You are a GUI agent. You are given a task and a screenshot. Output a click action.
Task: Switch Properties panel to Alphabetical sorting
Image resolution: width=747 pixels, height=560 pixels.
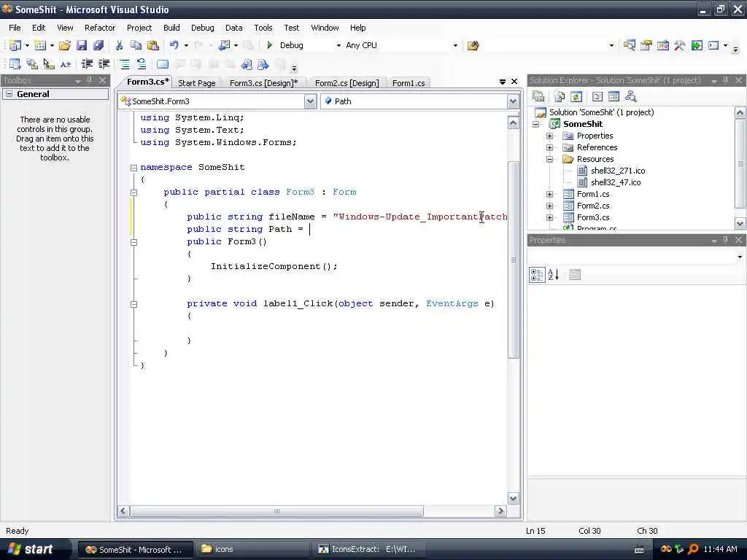[553, 275]
